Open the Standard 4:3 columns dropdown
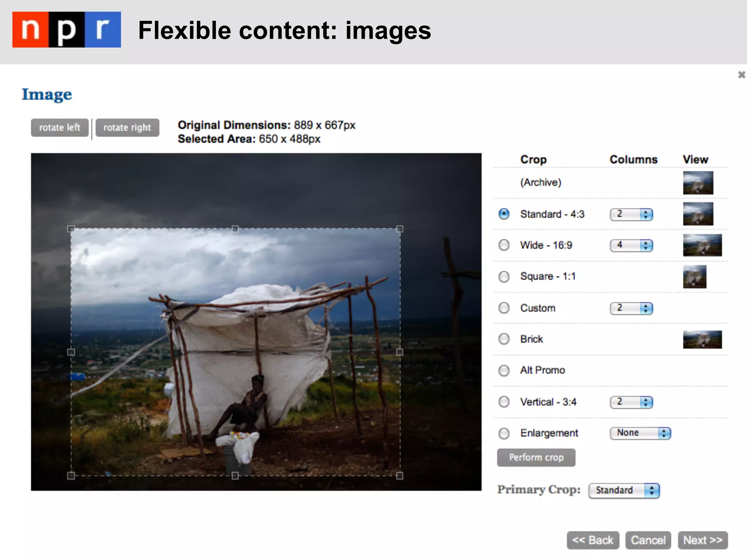 (x=631, y=214)
